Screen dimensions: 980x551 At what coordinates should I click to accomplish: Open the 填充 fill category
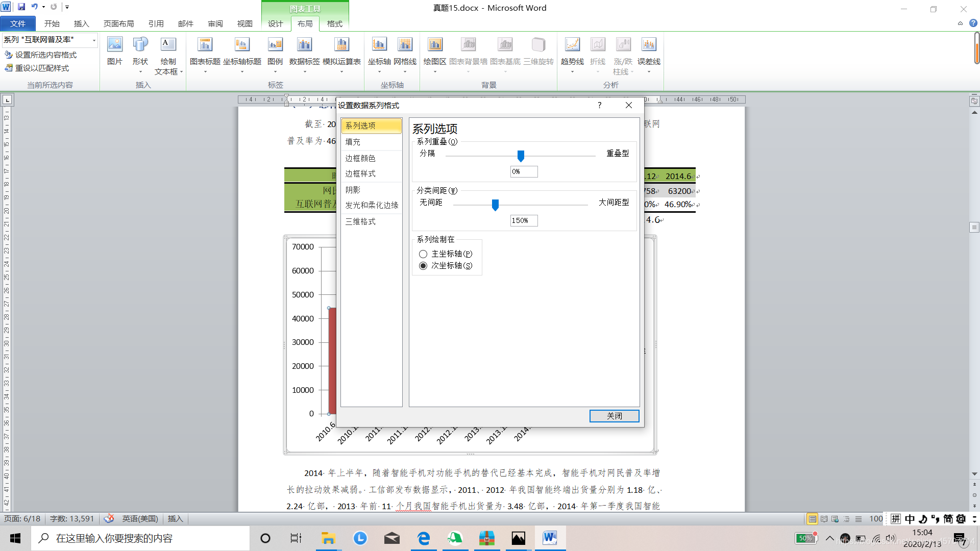353,142
